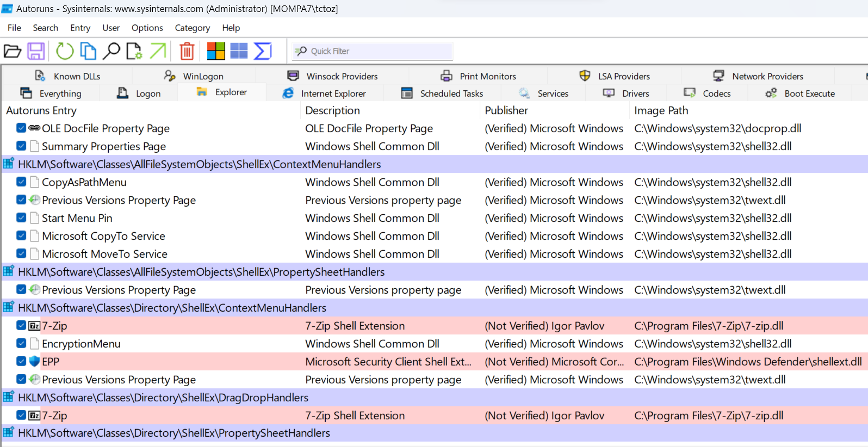This screenshot has width=868, height=447.
Task: Open the User menu
Action: coord(111,28)
